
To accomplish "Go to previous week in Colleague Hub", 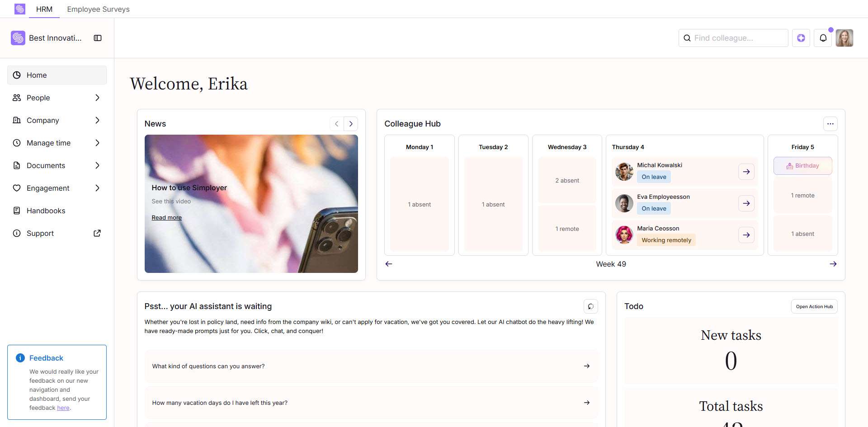I will click(389, 264).
